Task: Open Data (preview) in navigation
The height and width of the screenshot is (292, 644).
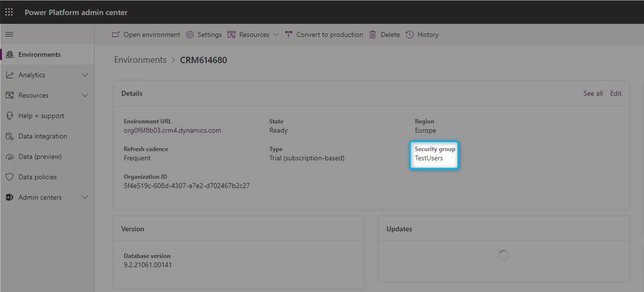Action: point(48,156)
